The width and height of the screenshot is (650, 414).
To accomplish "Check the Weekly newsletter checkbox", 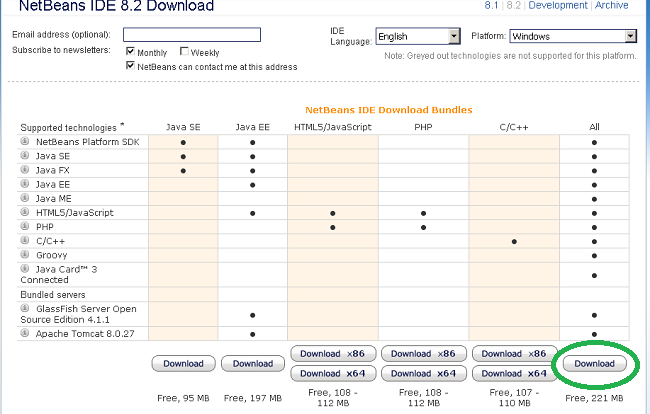I will click(x=184, y=51).
